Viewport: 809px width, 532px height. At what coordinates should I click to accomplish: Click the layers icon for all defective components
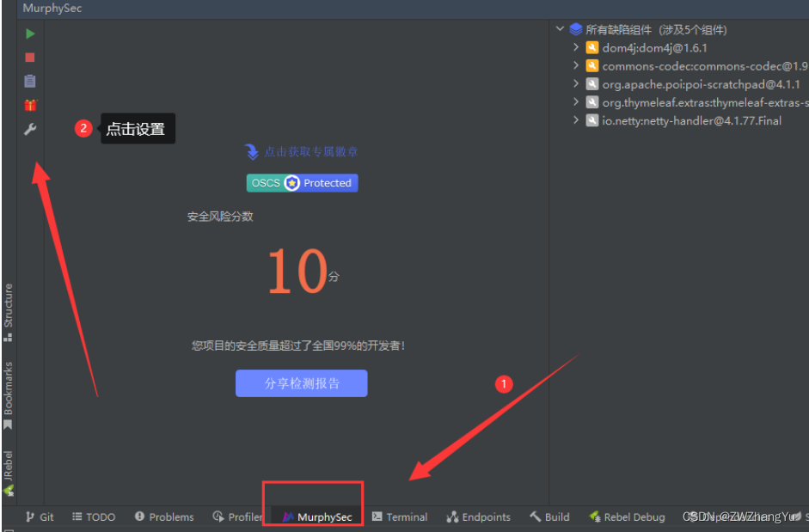point(575,29)
